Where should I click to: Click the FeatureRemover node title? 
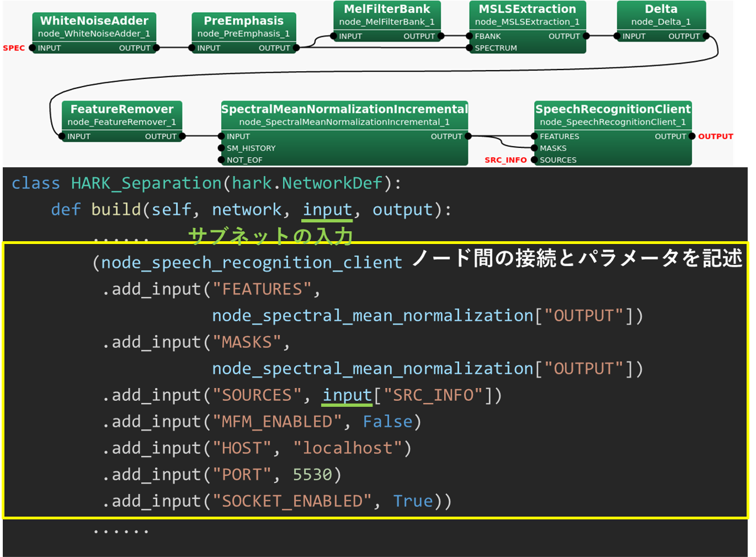[x=122, y=110]
